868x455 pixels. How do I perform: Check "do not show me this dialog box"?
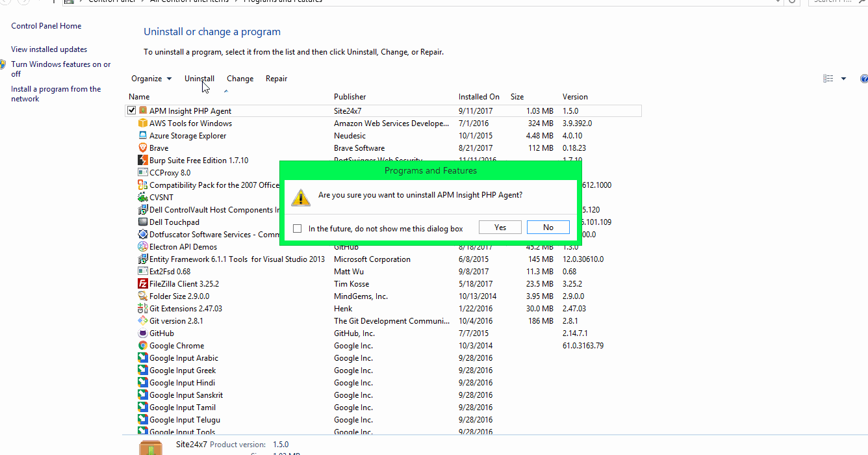[297, 227]
